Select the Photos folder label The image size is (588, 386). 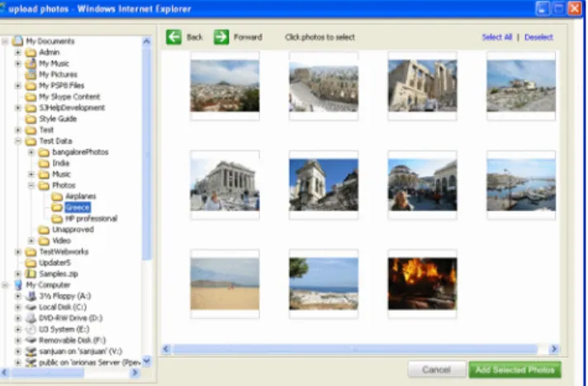[64, 185]
